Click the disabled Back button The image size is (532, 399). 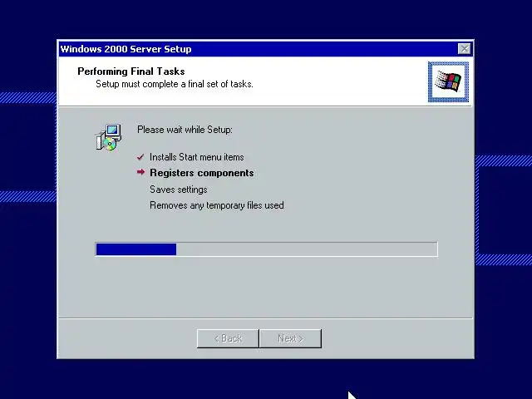tap(228, 338)
